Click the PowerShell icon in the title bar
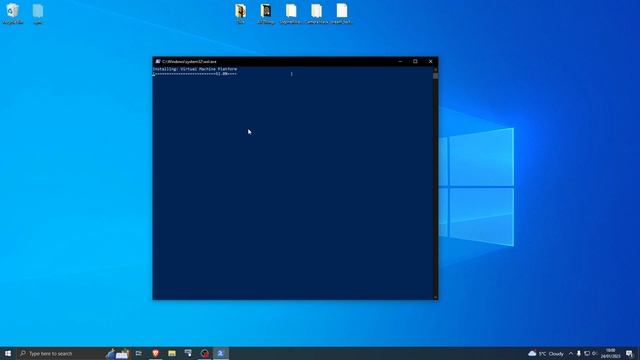The image size is (640, 360). [x=158, y=61]
